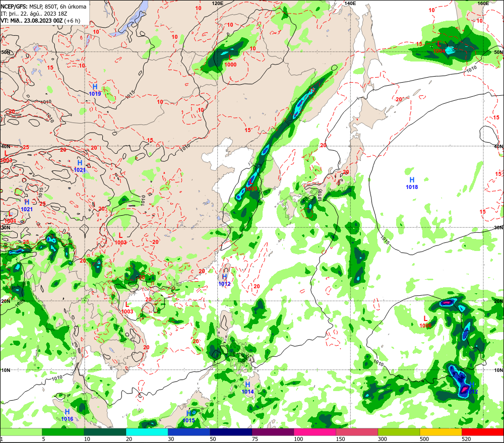Click the 160E longitude label
Image resolution: width=504 pixels, height=443 pixels.
pos(483,3)
